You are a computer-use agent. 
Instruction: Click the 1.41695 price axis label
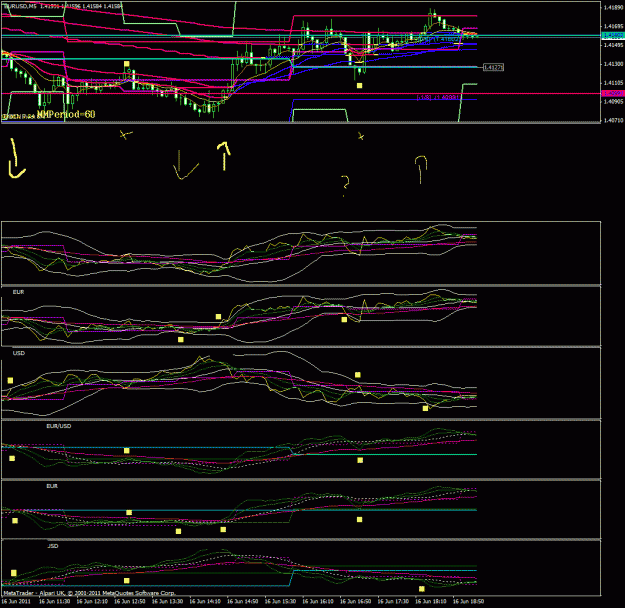click(614, 26)
